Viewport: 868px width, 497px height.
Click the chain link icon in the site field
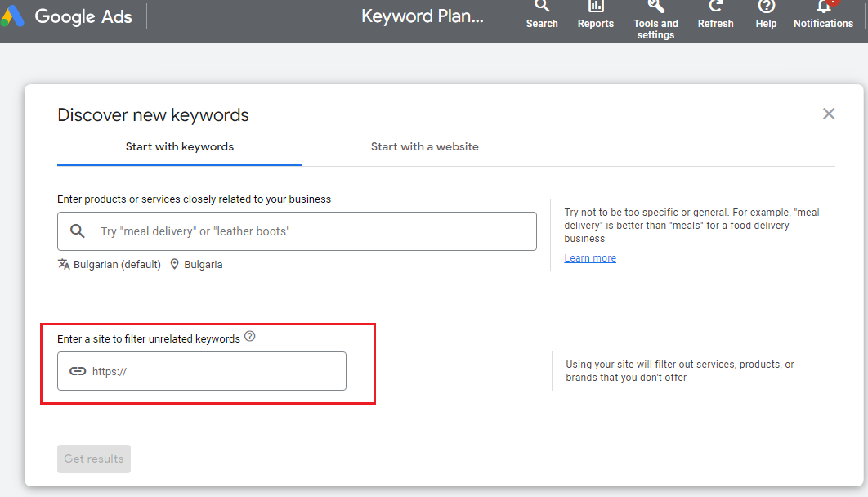coord(78,371)
